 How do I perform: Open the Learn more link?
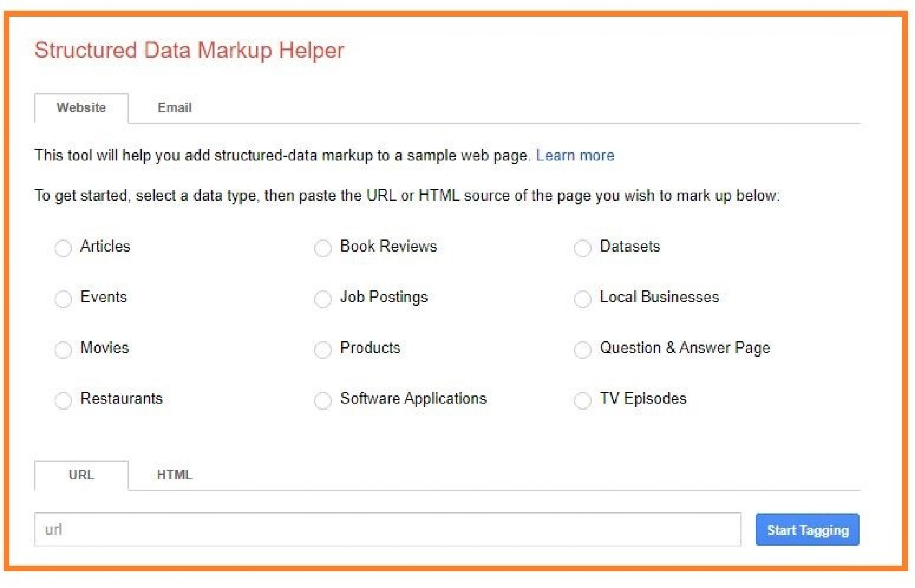click(575, 155)
